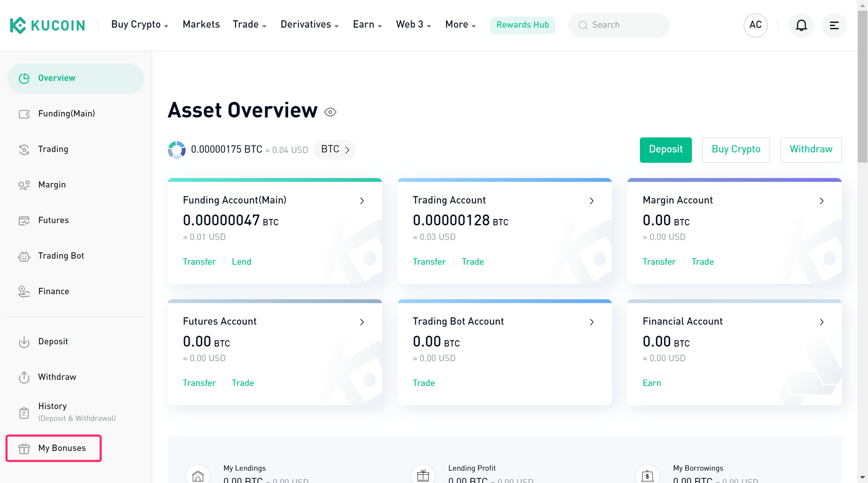Click the Funding(Main) wallet icon
This screenshot has height=483, width=868.
pyautogui.click(x=24, y=114)
